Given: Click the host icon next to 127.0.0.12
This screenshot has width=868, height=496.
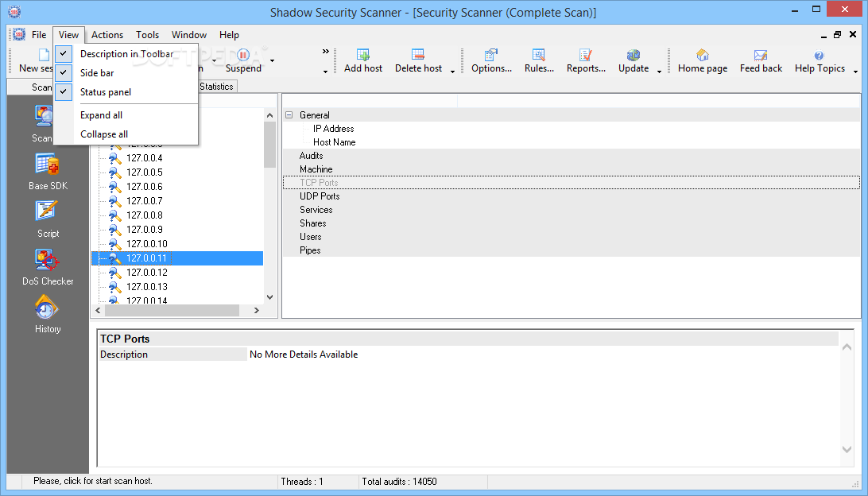Looking at the screenshot, I should 114,273.
